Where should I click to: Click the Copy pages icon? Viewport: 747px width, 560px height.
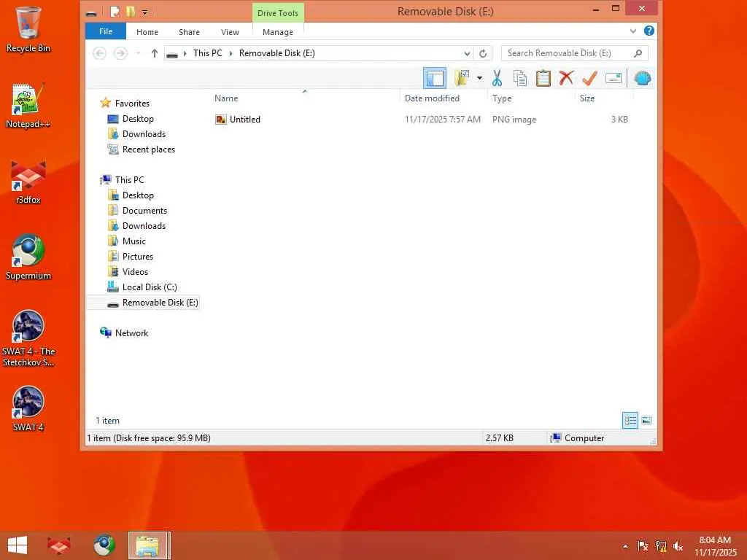click(x=519, y=78)
